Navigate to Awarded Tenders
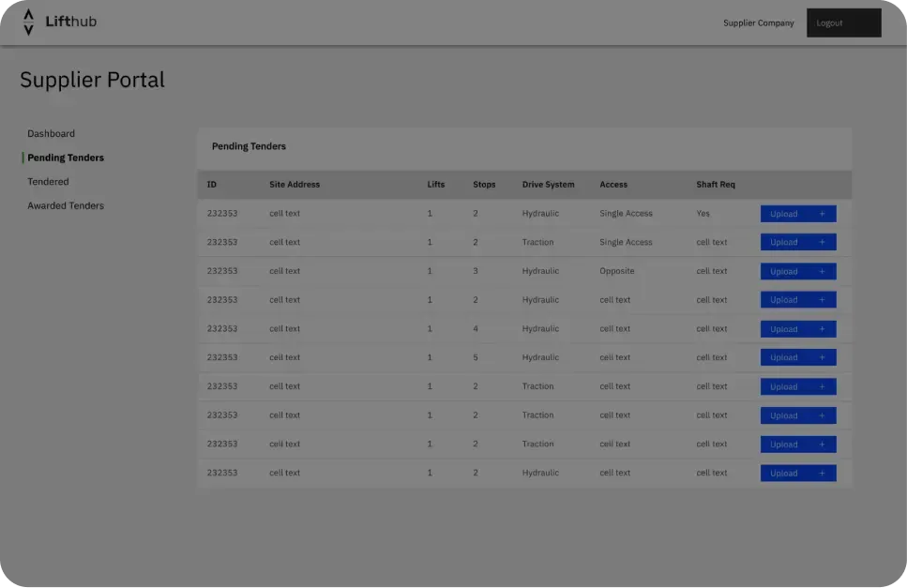 [x=66, y=205]
